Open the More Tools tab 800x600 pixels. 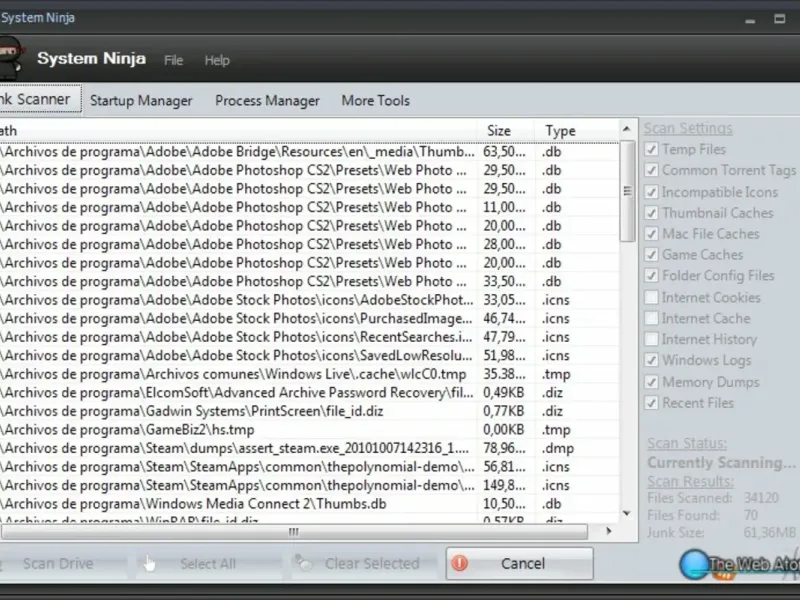tap(376, 101)
